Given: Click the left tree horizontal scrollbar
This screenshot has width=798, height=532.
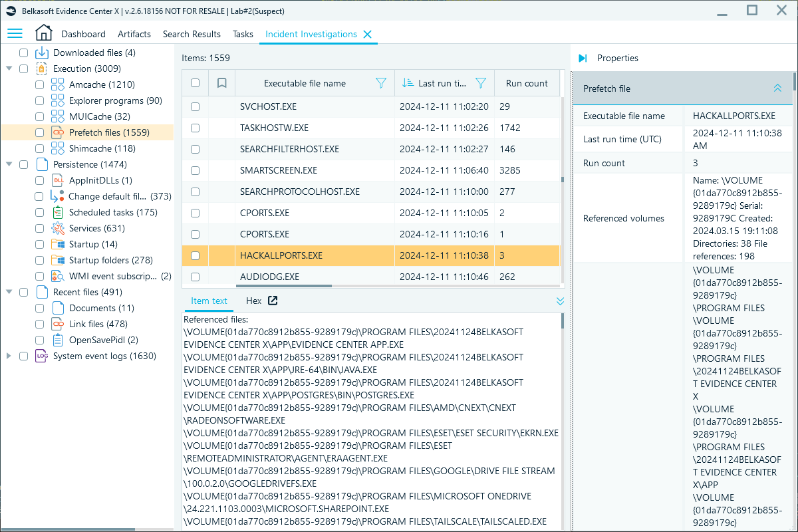Looking at the screenshot, I should 68,529.
